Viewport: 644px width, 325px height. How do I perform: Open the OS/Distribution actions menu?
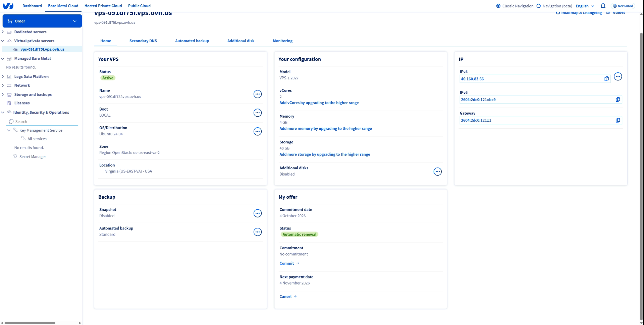click(x=258, y=132)
